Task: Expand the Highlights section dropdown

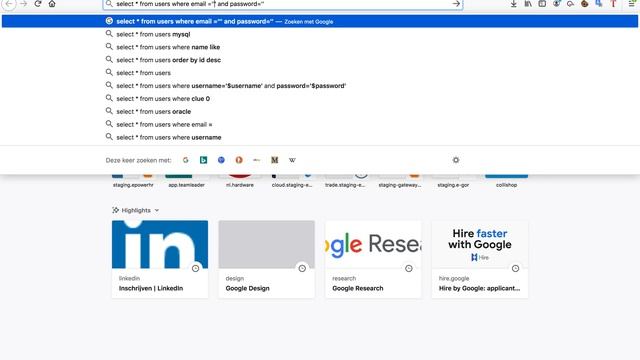Action: [x=157, y=210]
